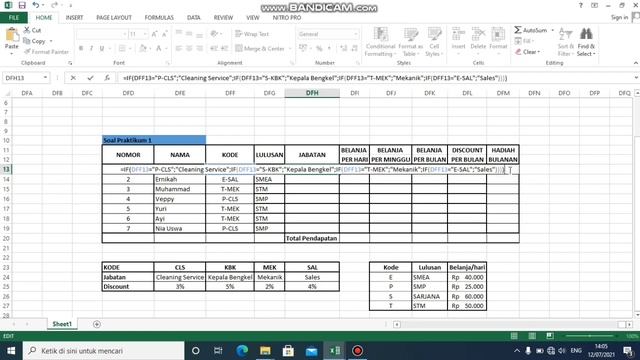This screenshot has height=360, width=640.
Task: Click Sign in link
Action: 619,17
